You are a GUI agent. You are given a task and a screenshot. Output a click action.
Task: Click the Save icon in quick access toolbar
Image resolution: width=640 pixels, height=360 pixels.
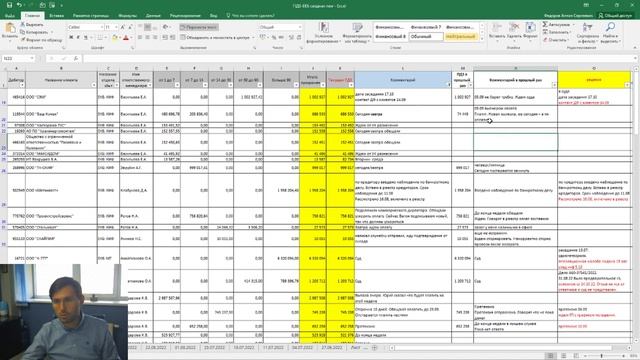(x=9, y=5)
